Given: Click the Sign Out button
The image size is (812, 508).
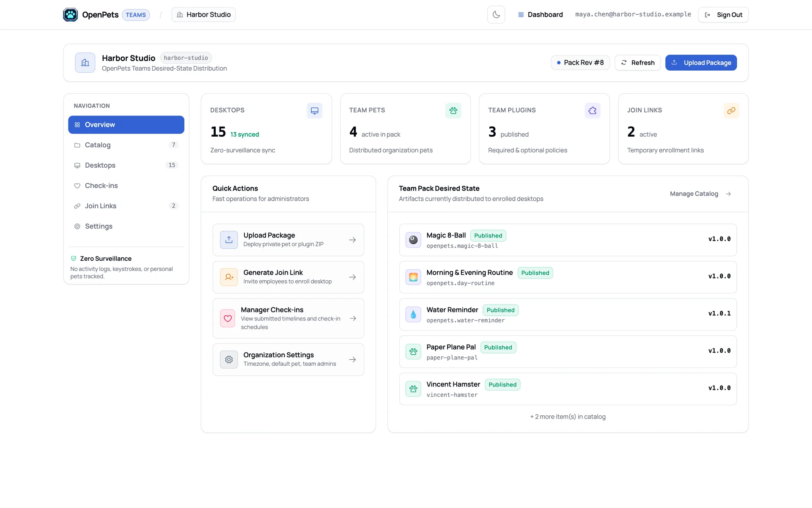Looking at the screenshot, I should pyautogui.click(x=723, y=15).
